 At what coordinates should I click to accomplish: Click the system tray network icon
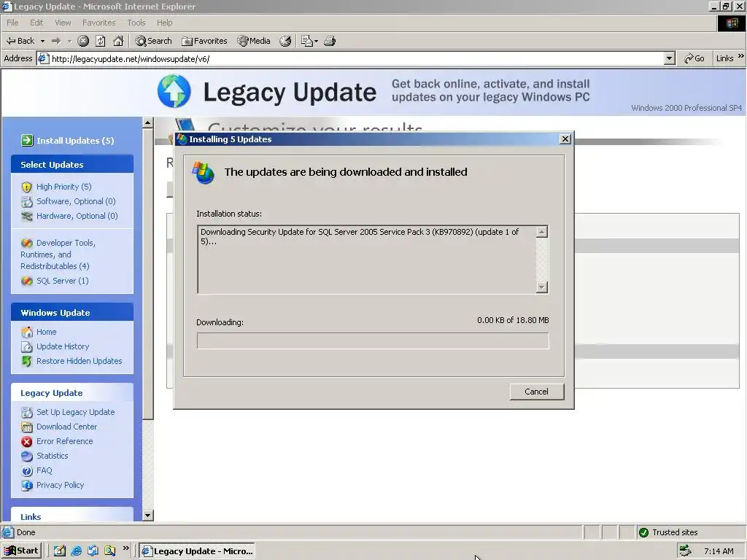coord(685,551)
